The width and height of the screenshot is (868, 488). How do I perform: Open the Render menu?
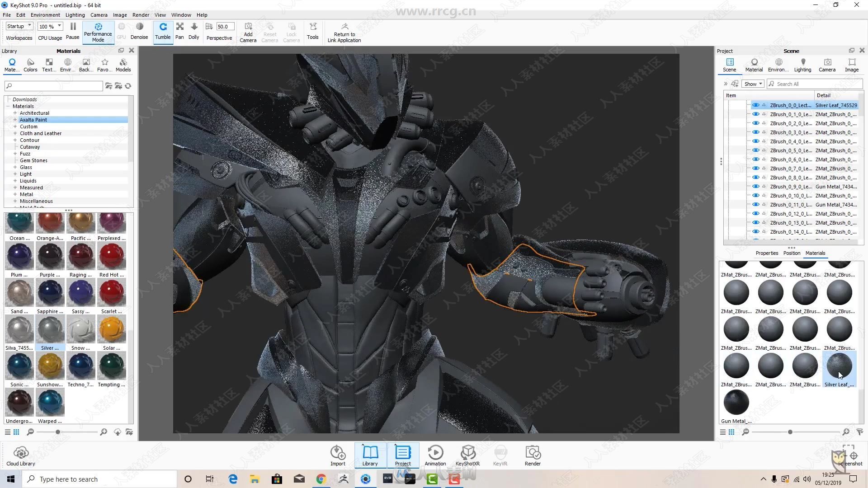141,15
